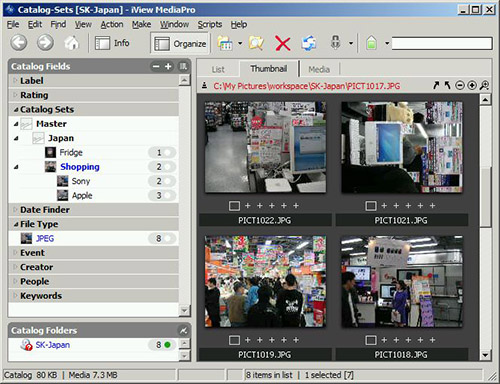The height and width of the screenshot is (384, 500).
Task: Click the label checkbox under PICT1019.JPG thumbnail
Action: [x=234, y=340]
